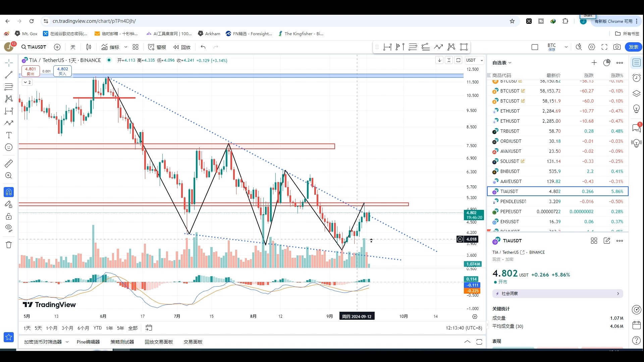644x362 pixels.
Task: Open the quick search icon
Action: (579, 47)
